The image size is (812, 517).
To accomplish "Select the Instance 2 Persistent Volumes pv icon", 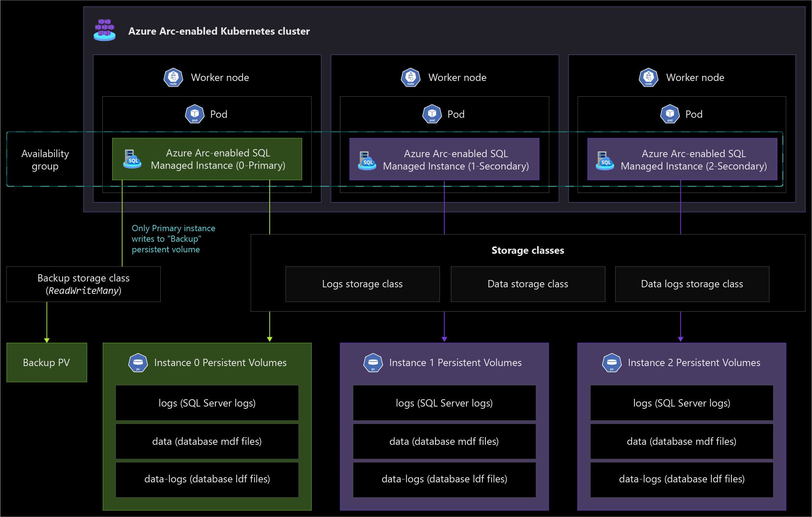I will tap(612, 363).
